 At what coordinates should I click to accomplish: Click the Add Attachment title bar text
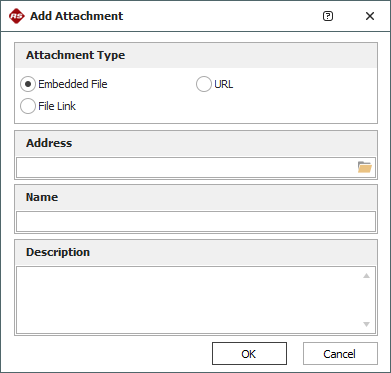[x=77, y=16]
